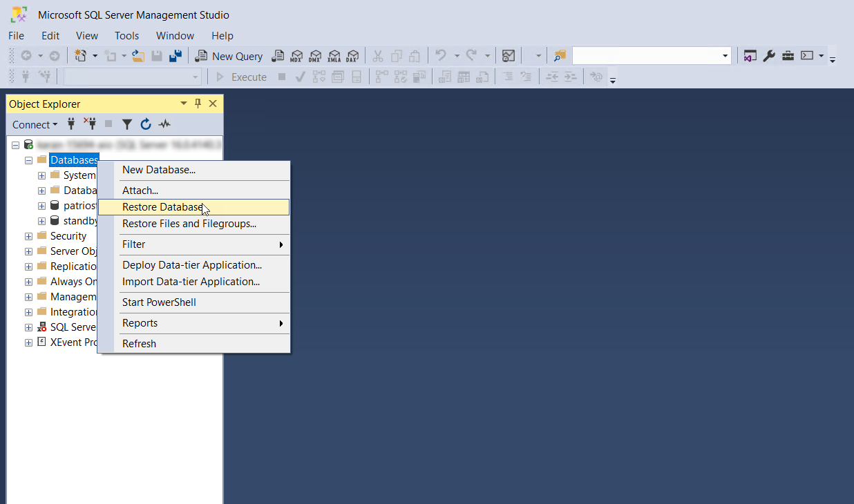Click the DAX query icon
The width and height of the screenshot is (854, 504).
[x=352, y=56]
